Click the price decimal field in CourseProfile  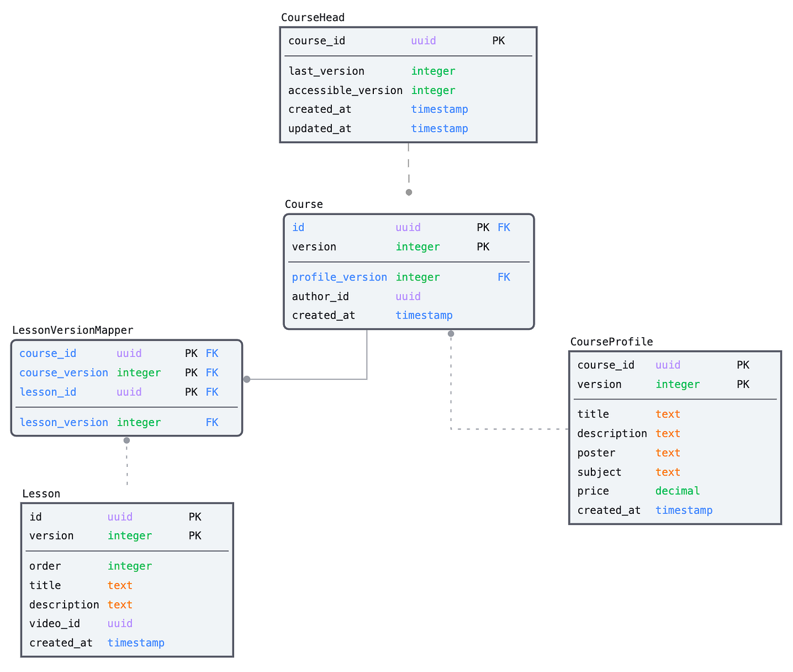(592, 491)
